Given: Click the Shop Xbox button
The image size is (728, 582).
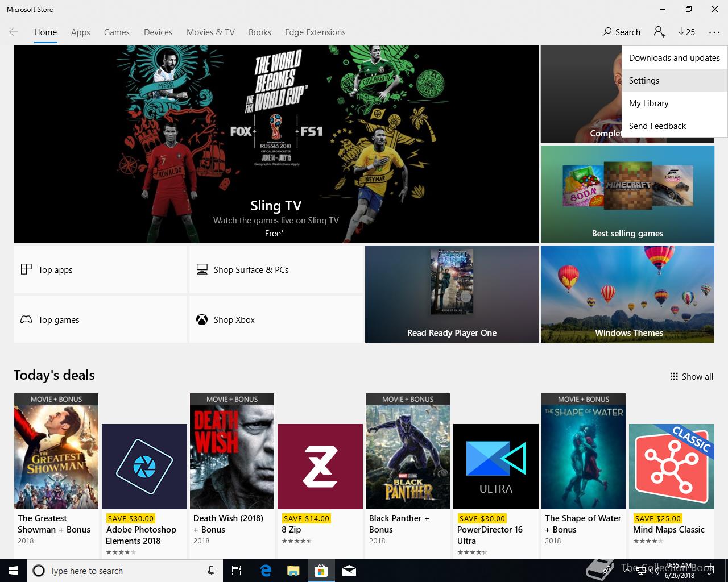Looking at the screenshot, I should [x=276, y=319].
